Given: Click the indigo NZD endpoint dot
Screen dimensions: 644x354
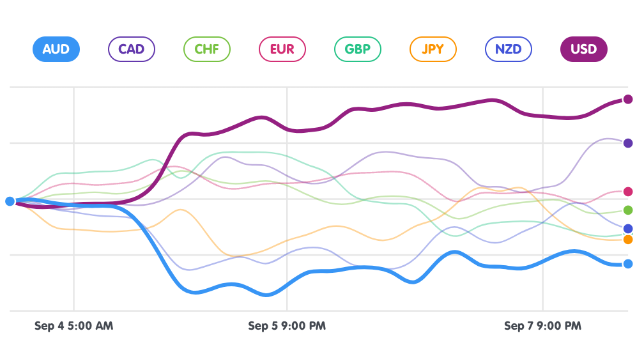Looking at the screenshot, I should [x=628, y=229].
